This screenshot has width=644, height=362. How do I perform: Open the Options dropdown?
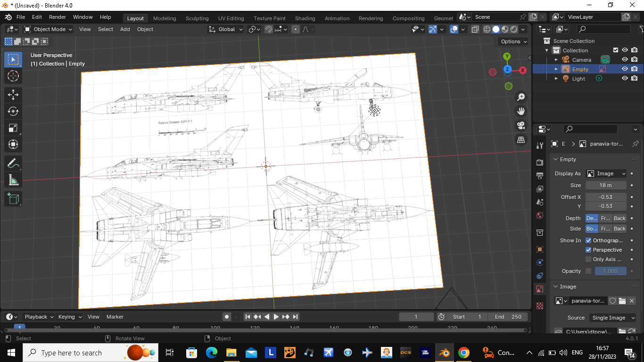pyautogui.click(x=514, y=41)
